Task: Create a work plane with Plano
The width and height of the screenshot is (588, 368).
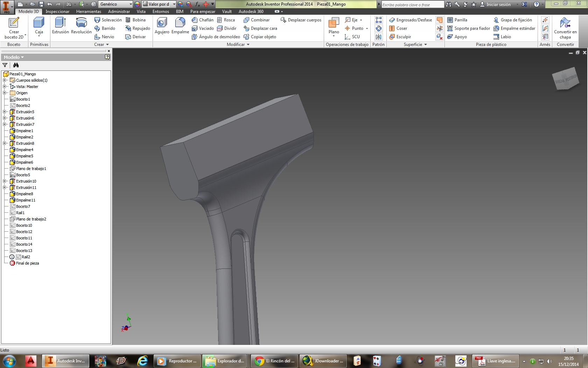Action: [334, 27]
